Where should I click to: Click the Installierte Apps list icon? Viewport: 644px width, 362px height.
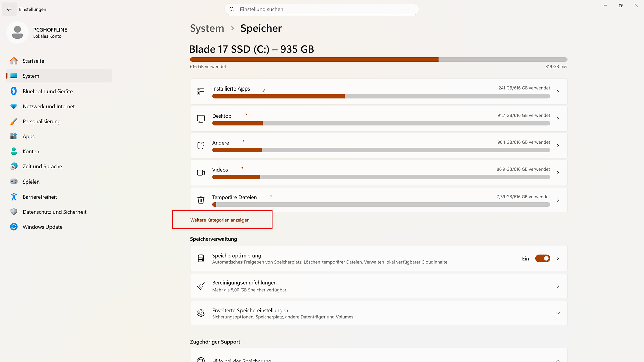201,92
